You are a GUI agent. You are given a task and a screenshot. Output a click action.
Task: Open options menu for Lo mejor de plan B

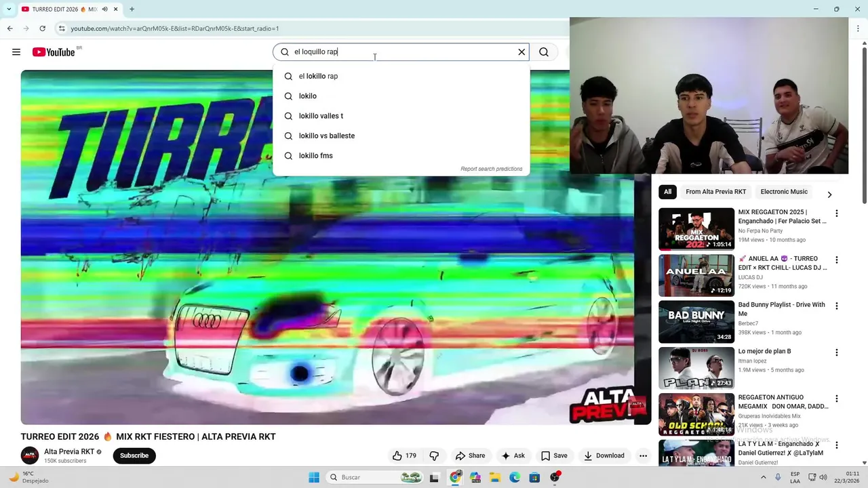coord(836,352)
